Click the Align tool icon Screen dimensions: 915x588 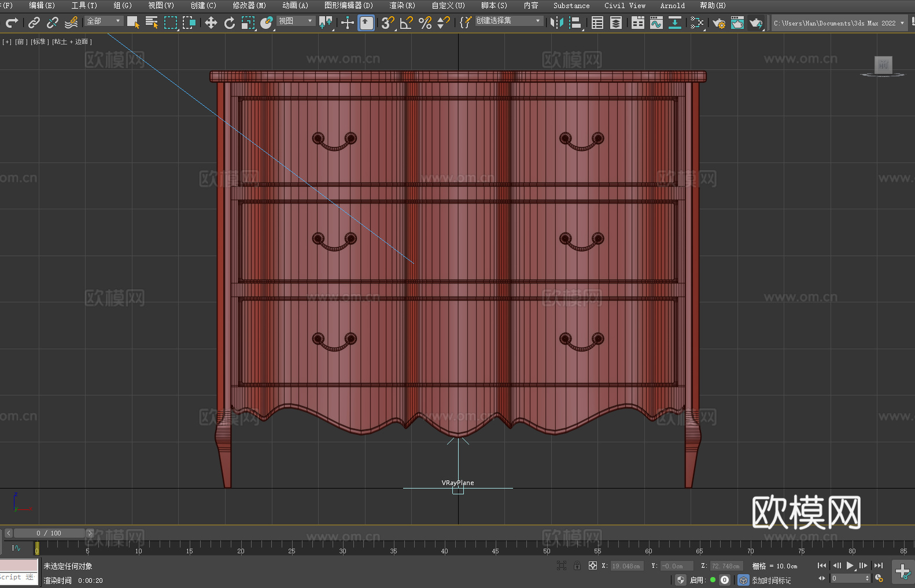575,23
